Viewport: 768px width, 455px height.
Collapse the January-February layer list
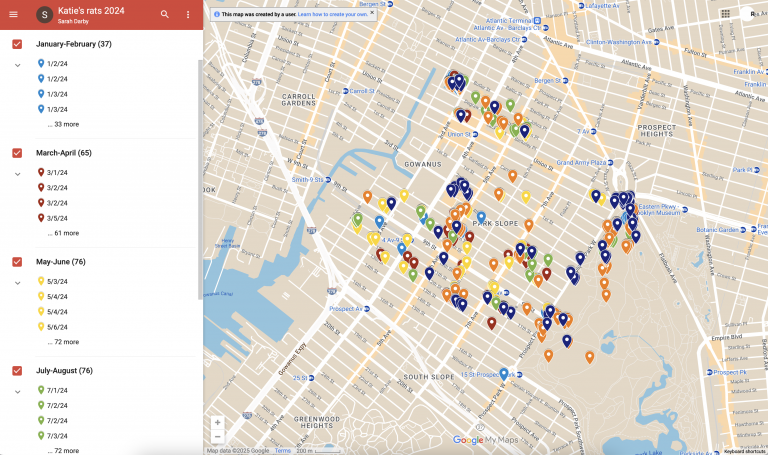(17, 64)
